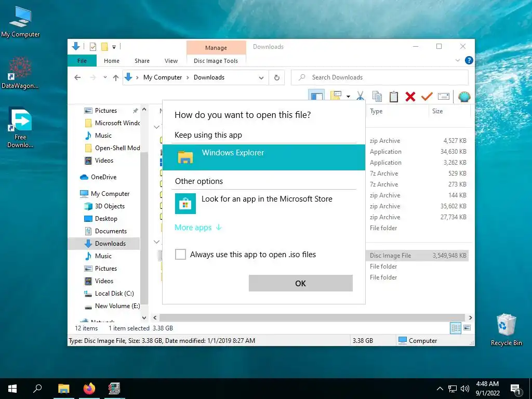Image resolution: width=532 pixels, height=399 pixels.
Task: Click the Windows Start button
Action: click(x=12, y=389)
